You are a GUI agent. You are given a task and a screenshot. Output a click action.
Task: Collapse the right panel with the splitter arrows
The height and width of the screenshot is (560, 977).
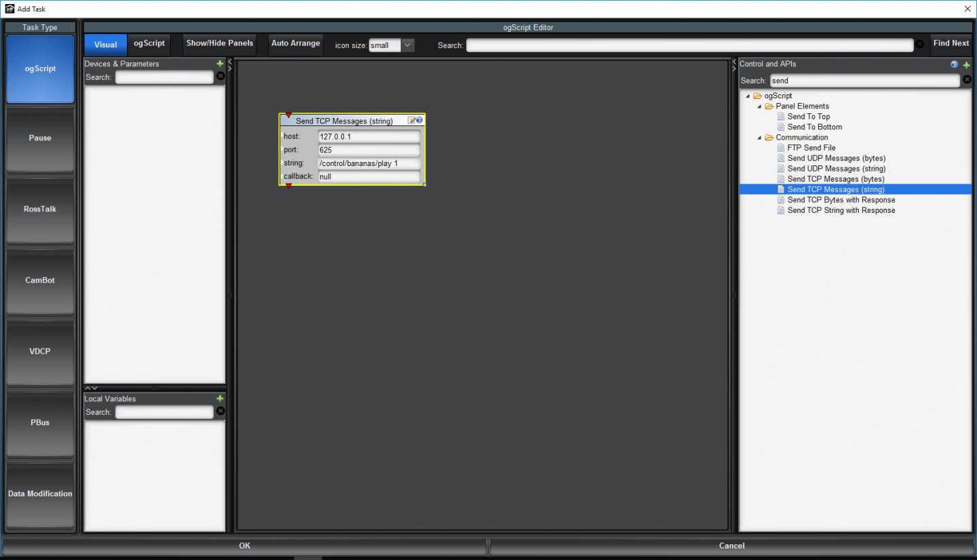coord(734,68)
